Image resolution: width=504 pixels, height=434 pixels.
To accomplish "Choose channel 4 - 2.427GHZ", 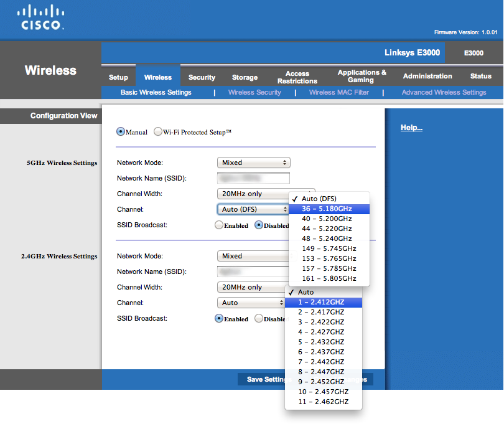I will coord(324,332).
